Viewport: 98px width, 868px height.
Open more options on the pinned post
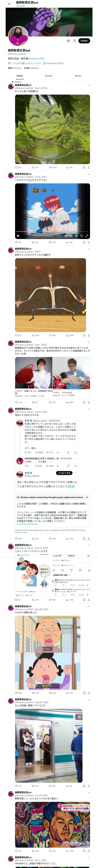pyautogui.click(x=89, y=85)
